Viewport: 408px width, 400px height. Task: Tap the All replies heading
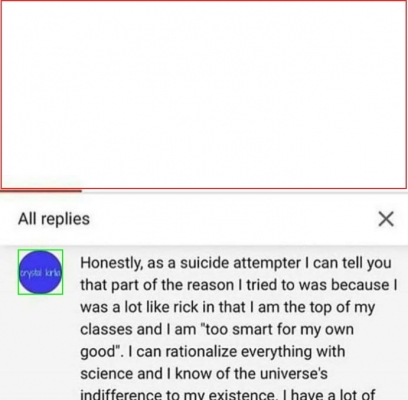(54, 219)
